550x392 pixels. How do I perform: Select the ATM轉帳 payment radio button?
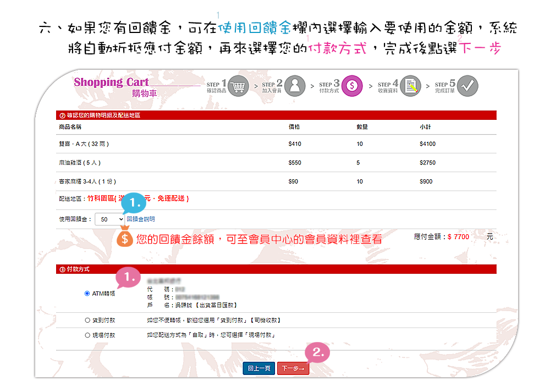(x=87, y=294)
